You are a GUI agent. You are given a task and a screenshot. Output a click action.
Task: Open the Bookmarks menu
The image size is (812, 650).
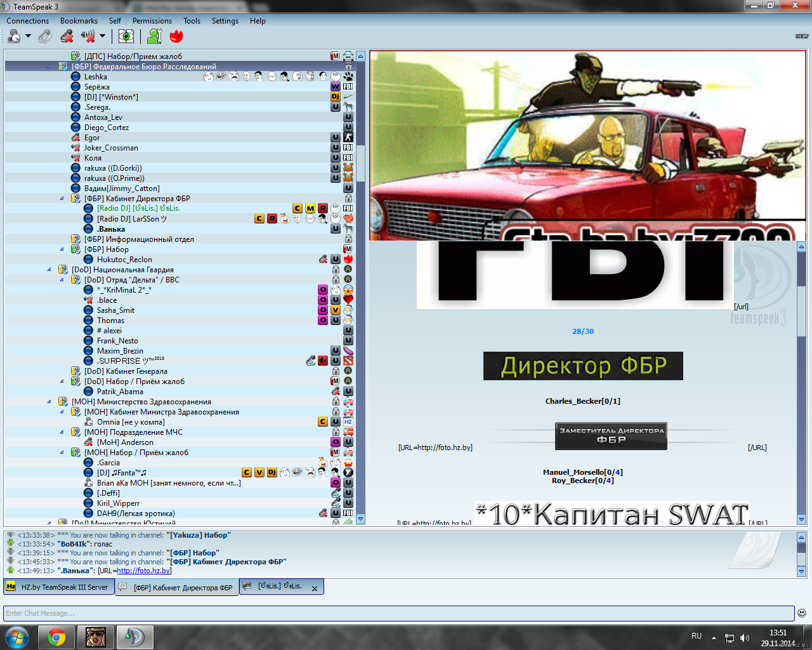pos(79,21)
